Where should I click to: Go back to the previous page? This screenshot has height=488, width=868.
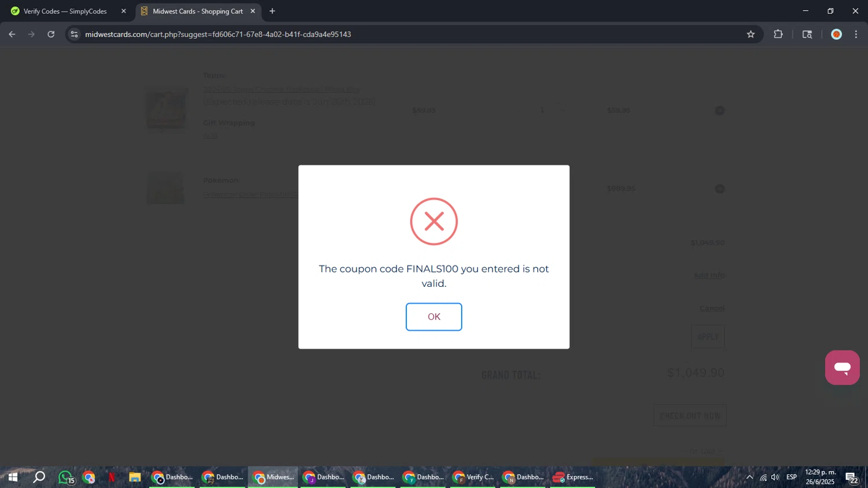coord(12,34)
